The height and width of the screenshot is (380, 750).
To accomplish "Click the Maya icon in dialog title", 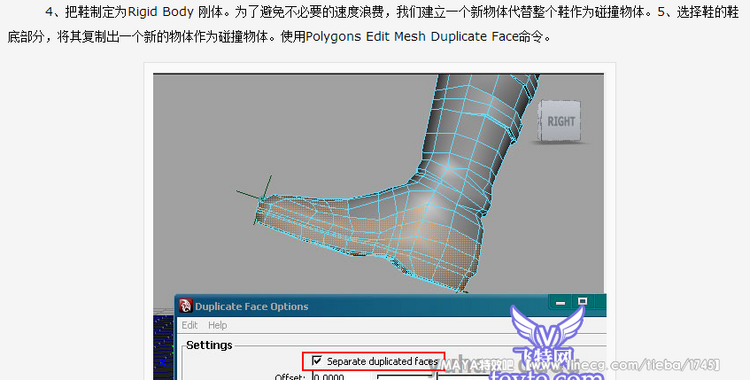I will (x=186, y=306).
